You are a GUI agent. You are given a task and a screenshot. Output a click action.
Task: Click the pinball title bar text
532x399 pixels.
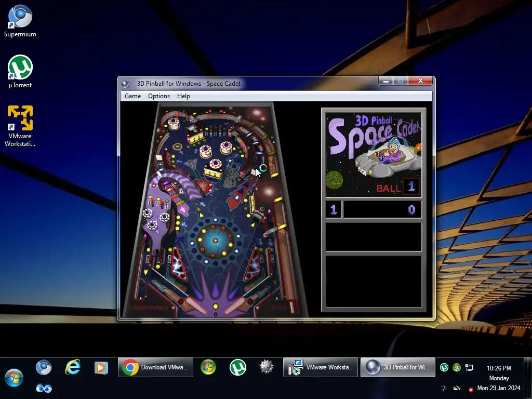(x=189, y=84)
